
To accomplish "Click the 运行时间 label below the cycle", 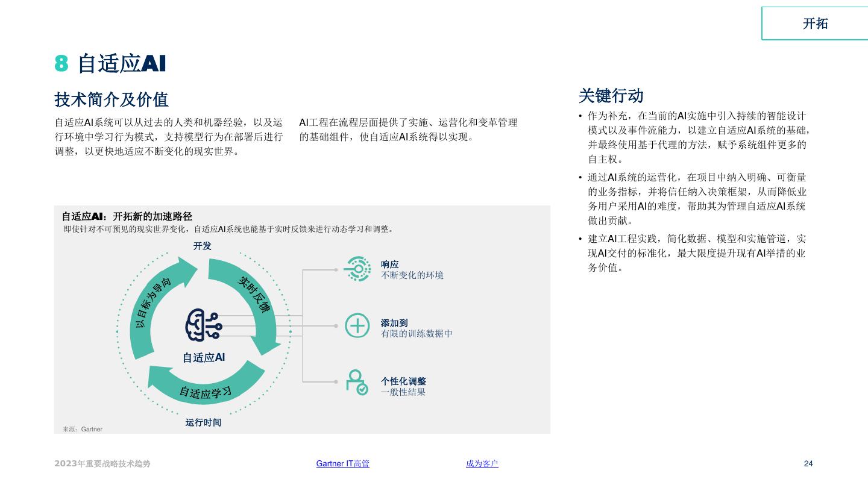I will [x=203, y=422].
